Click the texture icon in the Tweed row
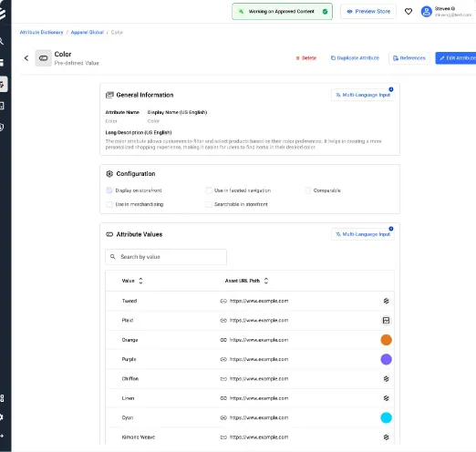The height and width of the screenshot is (452, 476). [x=386, y=301]
